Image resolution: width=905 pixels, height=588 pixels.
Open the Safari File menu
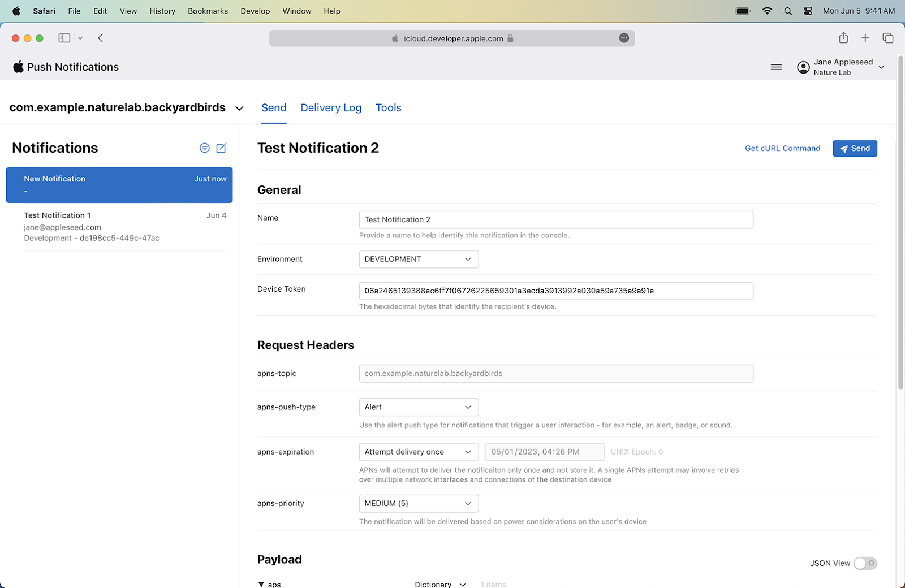tap(74, 11)
